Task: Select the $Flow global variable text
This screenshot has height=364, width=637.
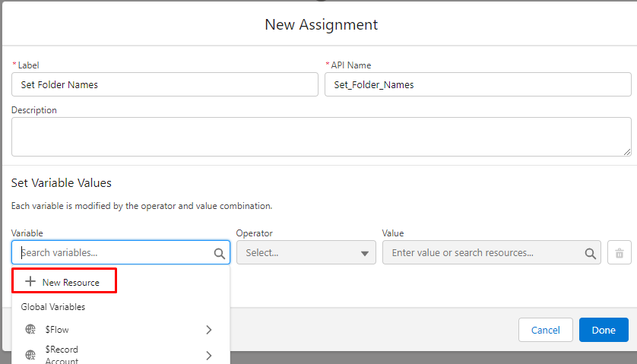Action: [x=57, y=330]
